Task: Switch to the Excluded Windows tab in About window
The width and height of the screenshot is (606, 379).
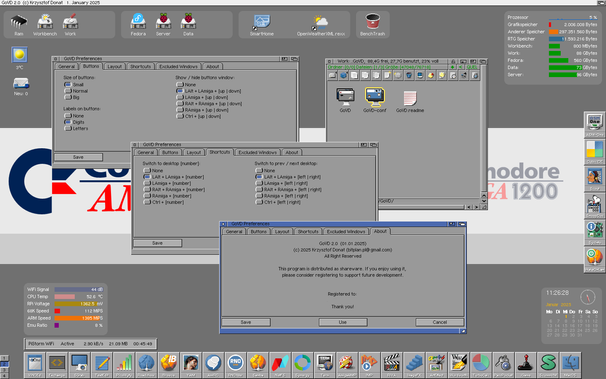Action: tap(346, 231)
